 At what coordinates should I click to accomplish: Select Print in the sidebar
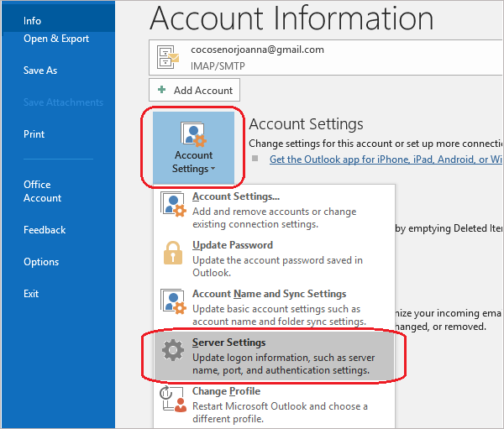pos(34,134)
